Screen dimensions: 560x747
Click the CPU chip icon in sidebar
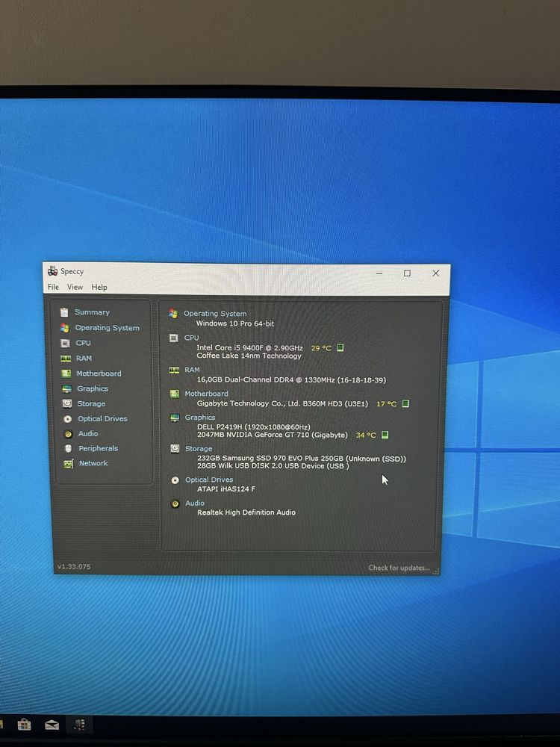pyautogui.click(x=65, y=343)
